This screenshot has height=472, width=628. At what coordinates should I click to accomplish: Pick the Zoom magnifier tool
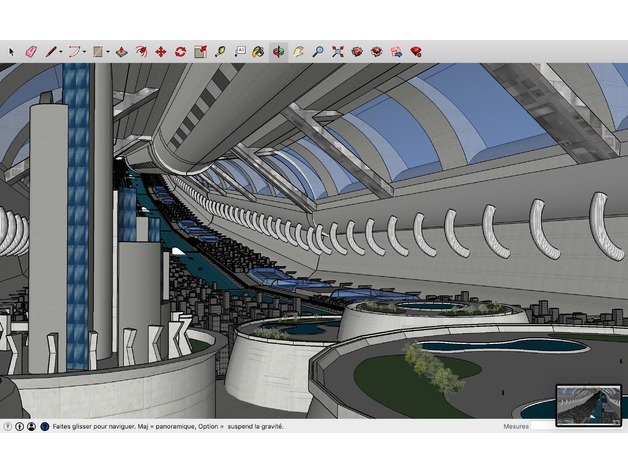[317, 51]
